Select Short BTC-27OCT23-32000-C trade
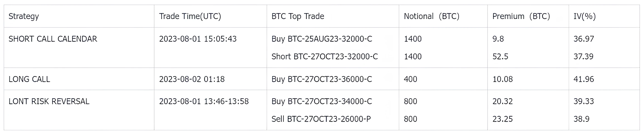Image resolution: width=644 pixels, height=134 pixels. [324, 57]
